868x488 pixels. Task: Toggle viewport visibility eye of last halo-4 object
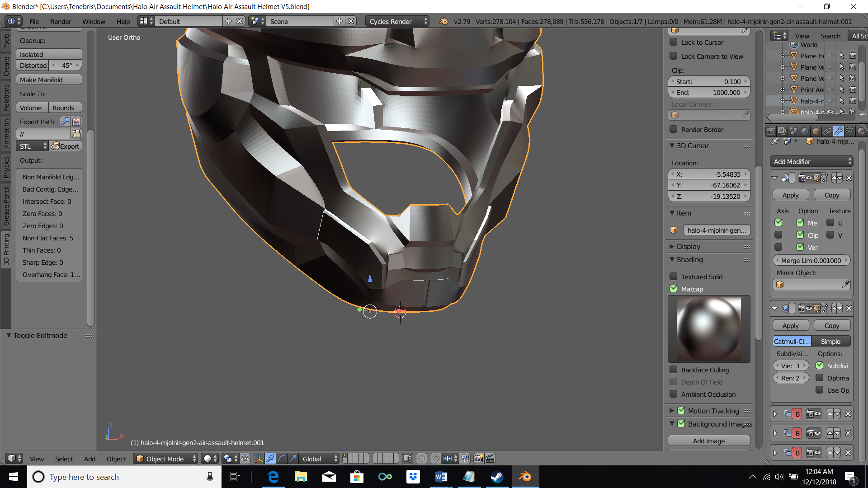click(x=830, y=112)
